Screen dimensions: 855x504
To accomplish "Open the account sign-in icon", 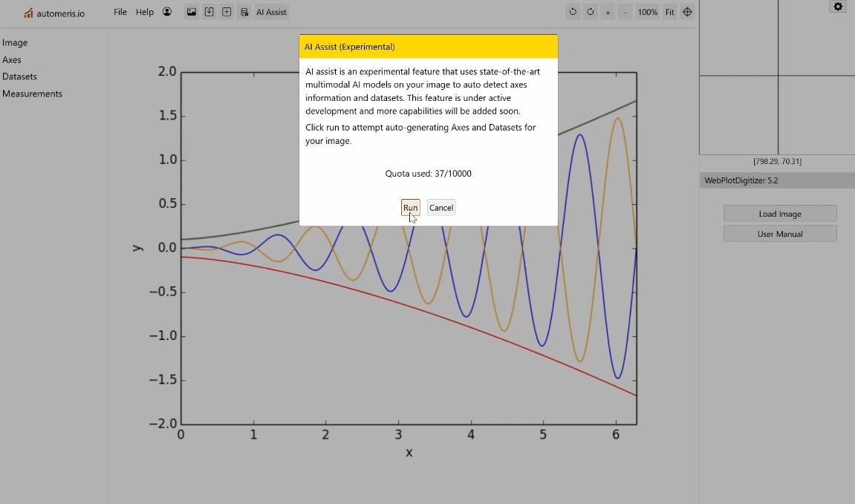I will 167,12.
